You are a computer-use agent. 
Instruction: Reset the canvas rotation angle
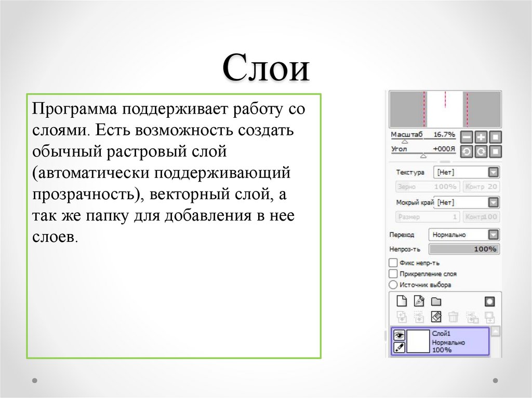point(496,152)
